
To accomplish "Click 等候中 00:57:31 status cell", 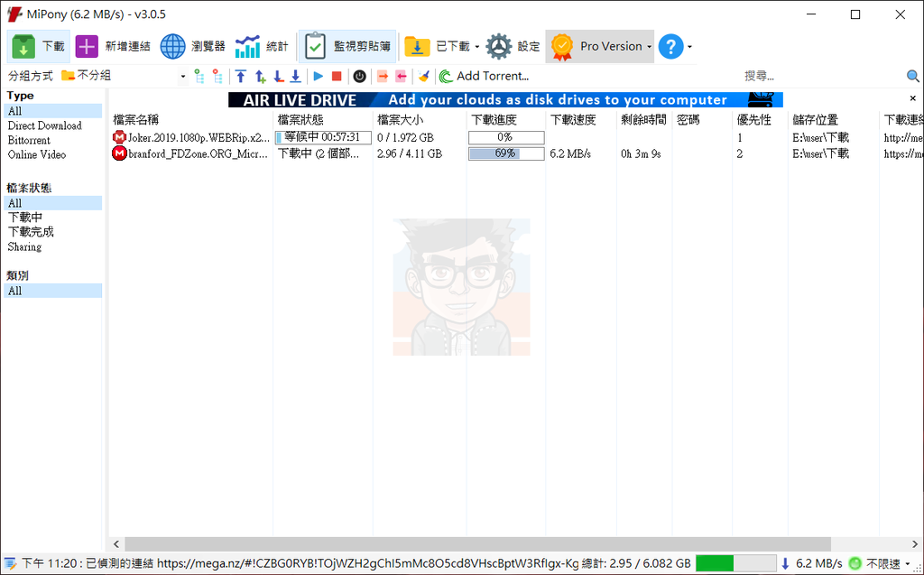I will click(x=323, y=137).
